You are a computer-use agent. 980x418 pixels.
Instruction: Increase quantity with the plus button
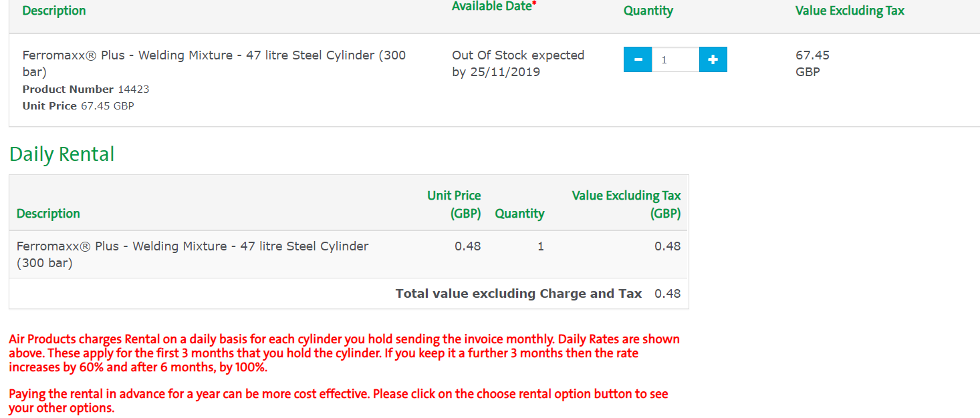[x=713, y=59]
